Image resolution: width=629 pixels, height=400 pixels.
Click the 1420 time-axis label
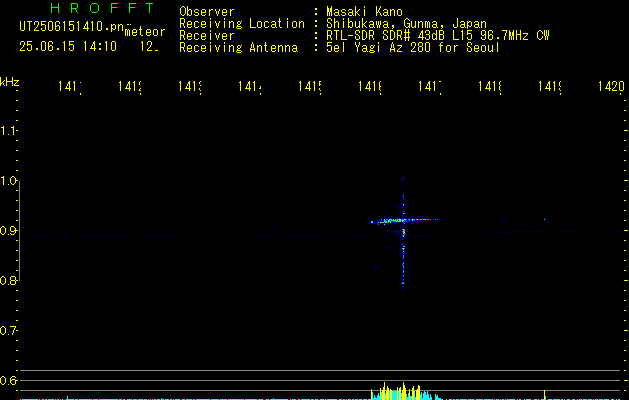tap(611, 86)
